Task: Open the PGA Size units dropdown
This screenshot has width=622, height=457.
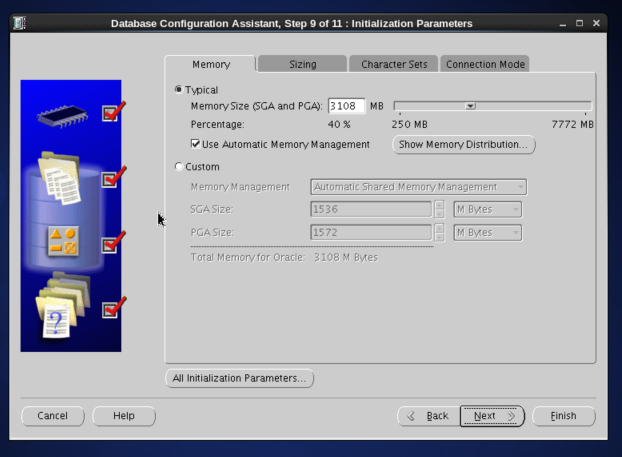Action: pyautogui.click(x=488, y=232)
